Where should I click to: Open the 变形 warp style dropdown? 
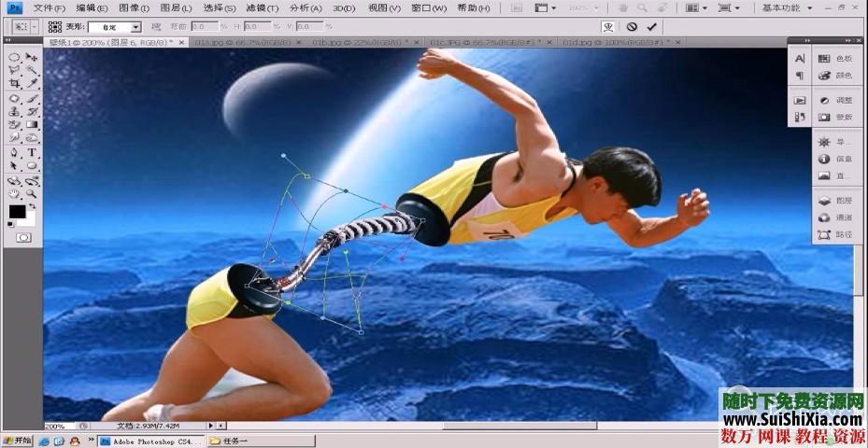(x=115, y=27)
